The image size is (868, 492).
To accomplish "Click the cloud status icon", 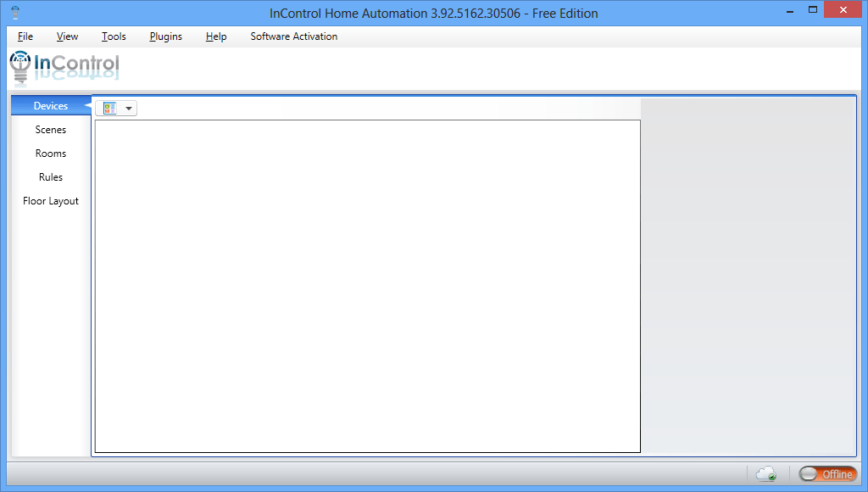I will 766,473.
